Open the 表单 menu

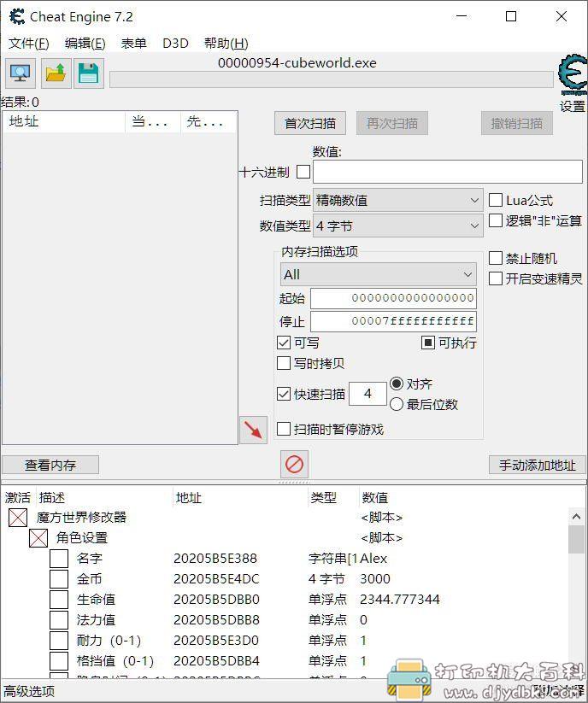(133, 44)
